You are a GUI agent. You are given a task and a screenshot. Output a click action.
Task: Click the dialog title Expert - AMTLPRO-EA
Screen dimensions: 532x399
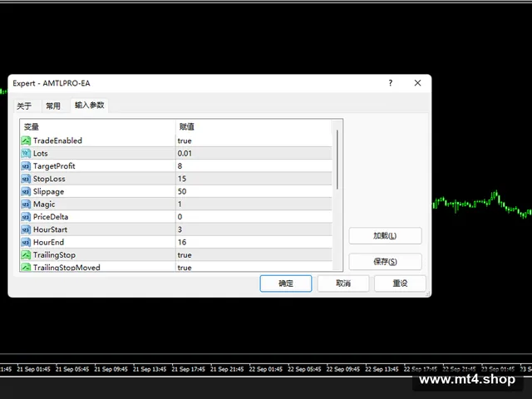(x=52, y=83)
